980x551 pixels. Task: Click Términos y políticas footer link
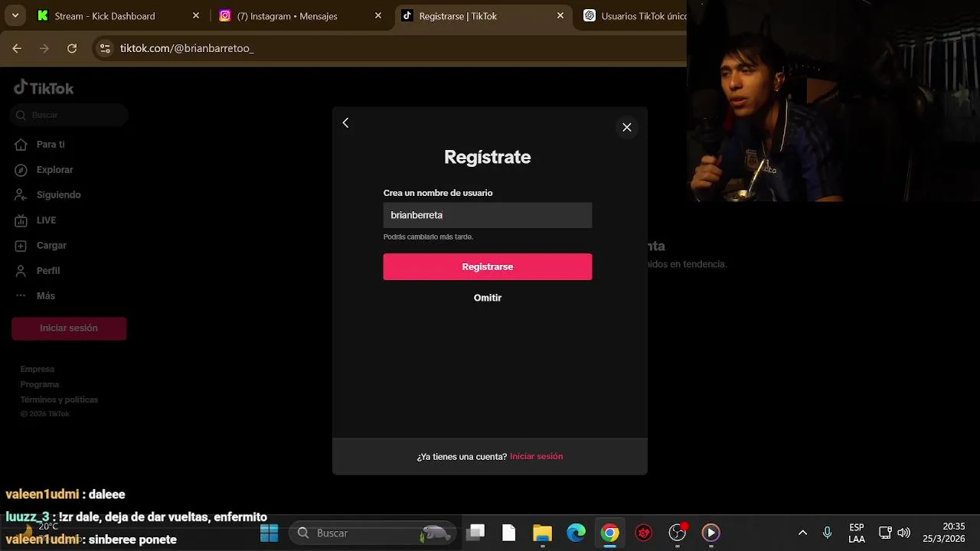pyautogui.click(x=59, y=399)
